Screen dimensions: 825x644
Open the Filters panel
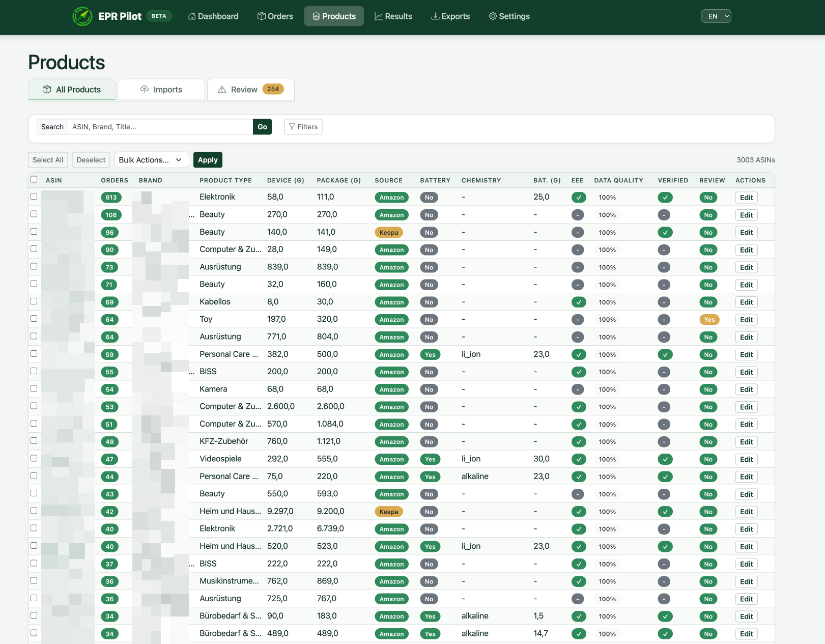pyautogui.click(x=303, y=127)
